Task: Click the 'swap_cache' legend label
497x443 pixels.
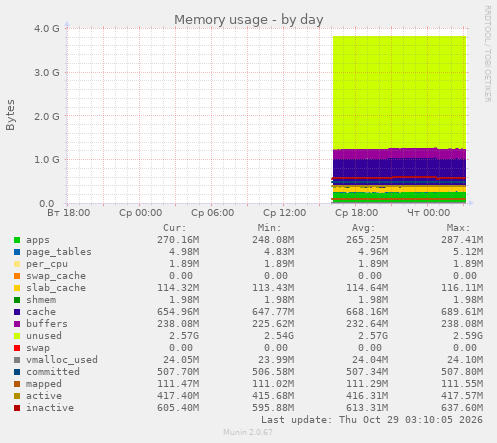Action: pos(56,276)
